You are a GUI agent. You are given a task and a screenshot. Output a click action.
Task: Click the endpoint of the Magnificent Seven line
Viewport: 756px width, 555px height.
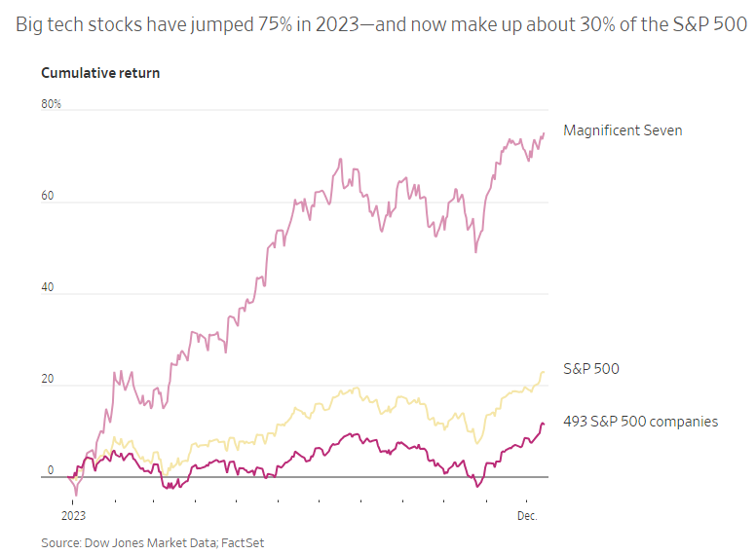[x=544, y=133]
